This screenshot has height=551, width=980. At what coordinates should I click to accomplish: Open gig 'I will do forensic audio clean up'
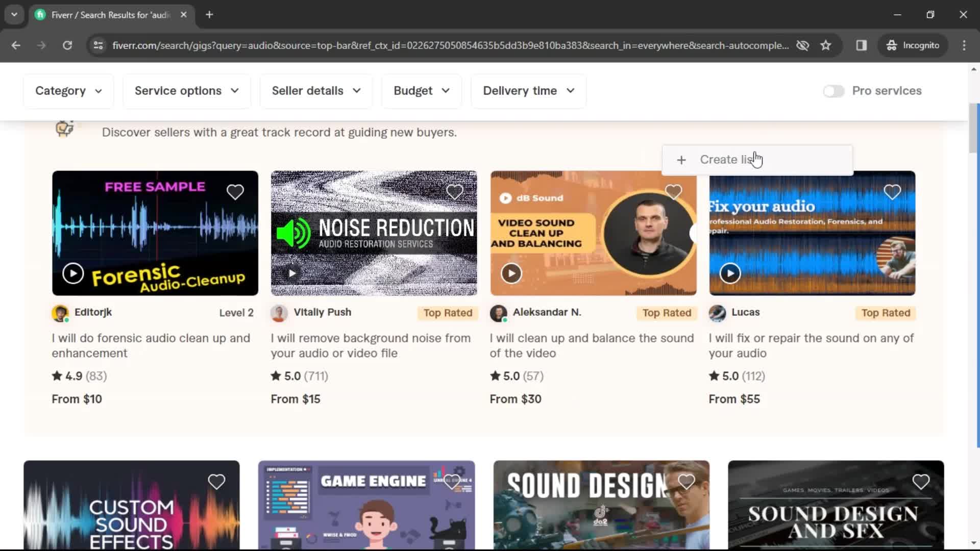point(151,345)
